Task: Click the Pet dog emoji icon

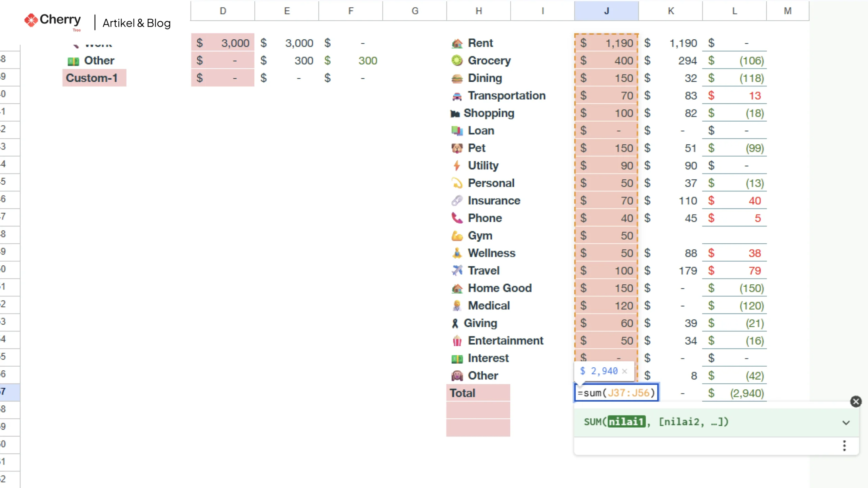Action: pyautogui.click(x=457, y=148)
